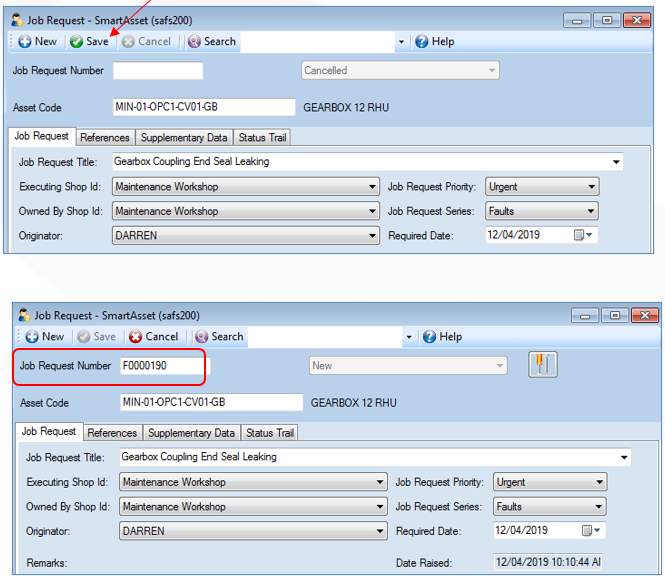Click the Search icon in lower window toolbar
Viewport: 665px width, 576px height.
pos(201,337)
